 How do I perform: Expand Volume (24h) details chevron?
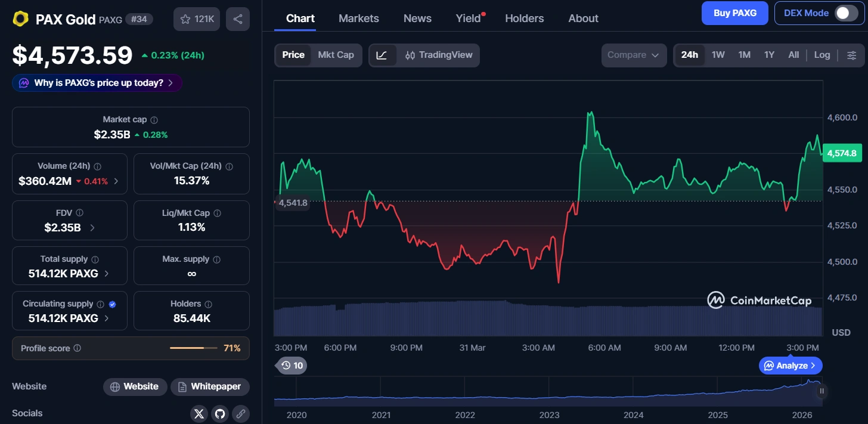(116, 181)
